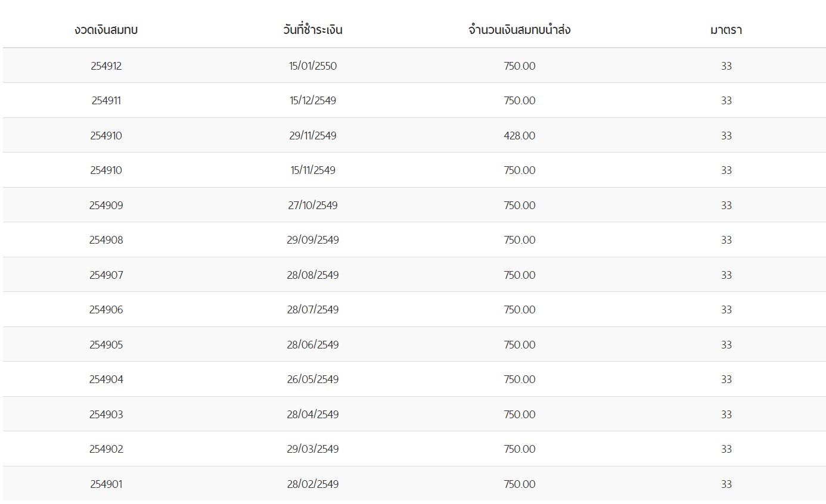Click the จำนวนเงินสมทบนำส่ง column header
Screen dimensions: 826x504
519,30
